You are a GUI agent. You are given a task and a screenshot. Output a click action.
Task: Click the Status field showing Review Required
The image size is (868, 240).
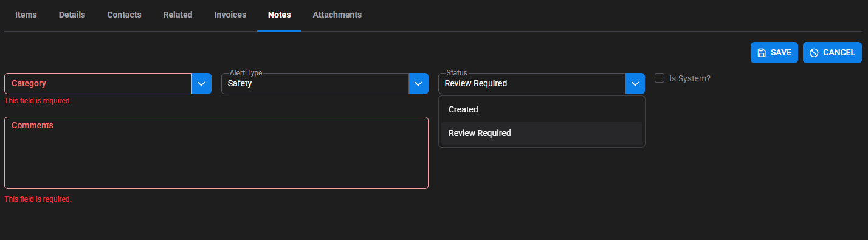532,83
